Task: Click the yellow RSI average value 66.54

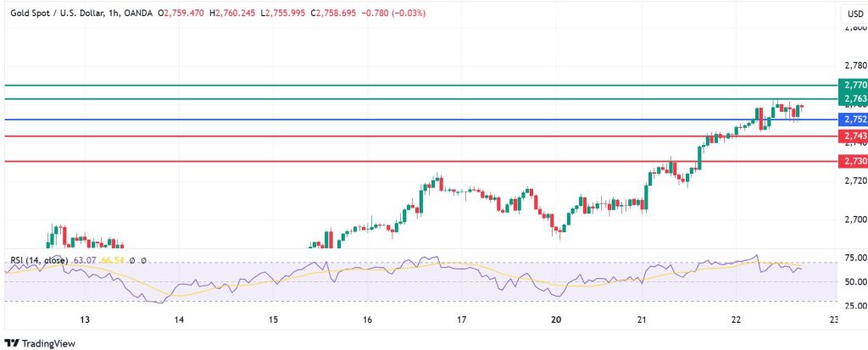Action: (x=113, y=260)
